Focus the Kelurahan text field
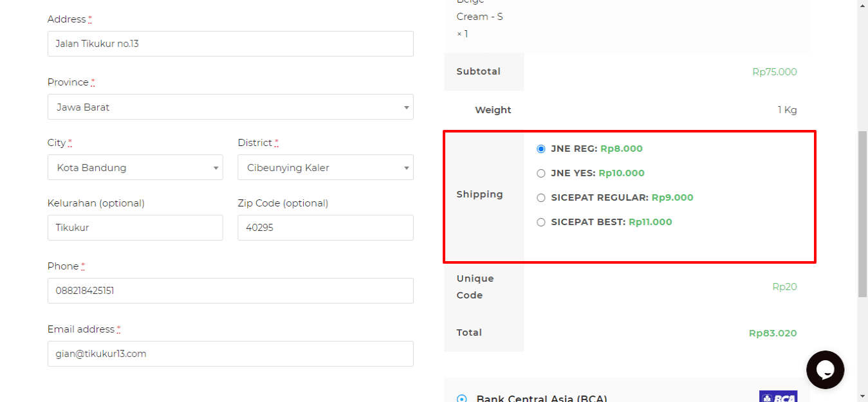This screenshot has height=402, width=868. pyautogui.click(x=135, y=228)
